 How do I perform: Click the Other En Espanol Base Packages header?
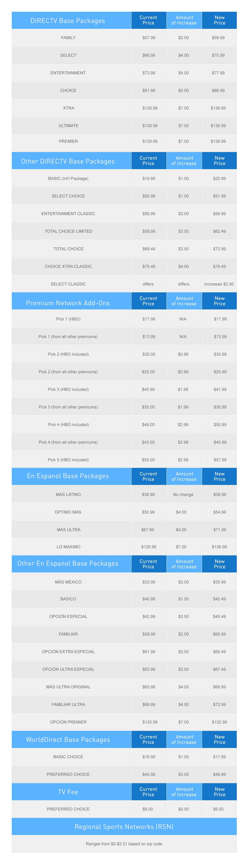68,563
